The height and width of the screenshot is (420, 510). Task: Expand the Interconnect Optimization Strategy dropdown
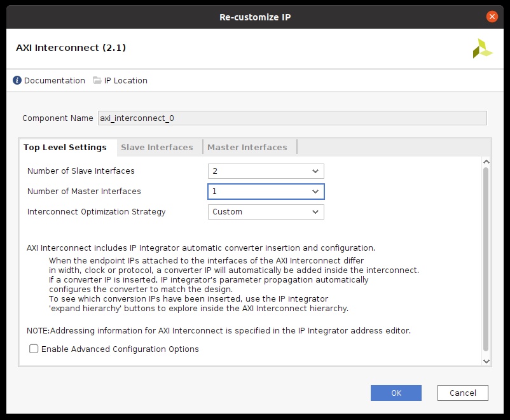(x=266, y=212)
